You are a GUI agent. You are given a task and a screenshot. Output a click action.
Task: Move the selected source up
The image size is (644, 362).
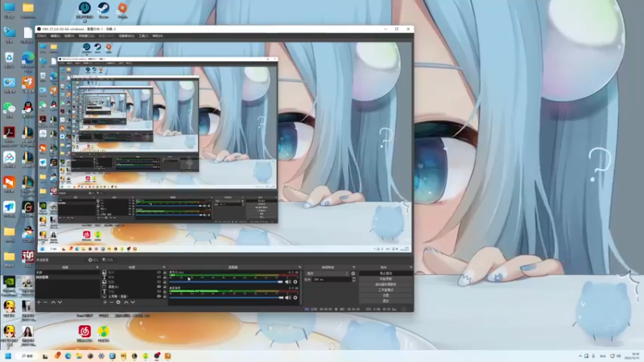tap(126, 302)
